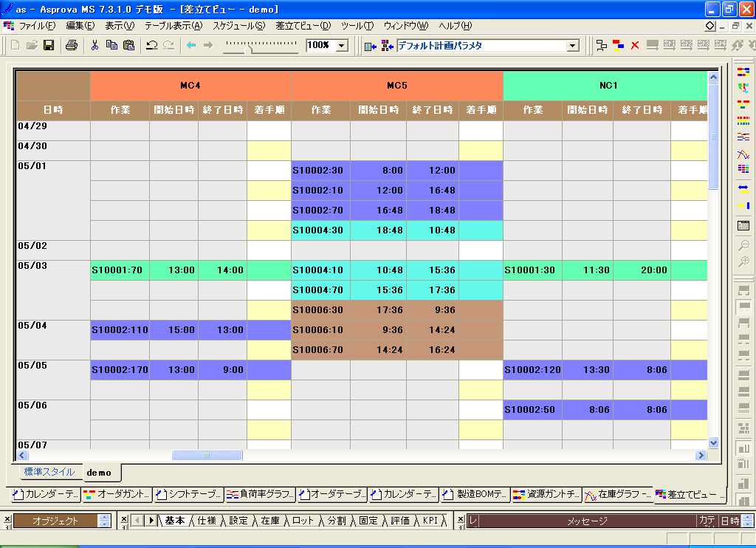Select the 仕様 property tab
This screenshot has height=548, width=756.
tap(207, 521)
